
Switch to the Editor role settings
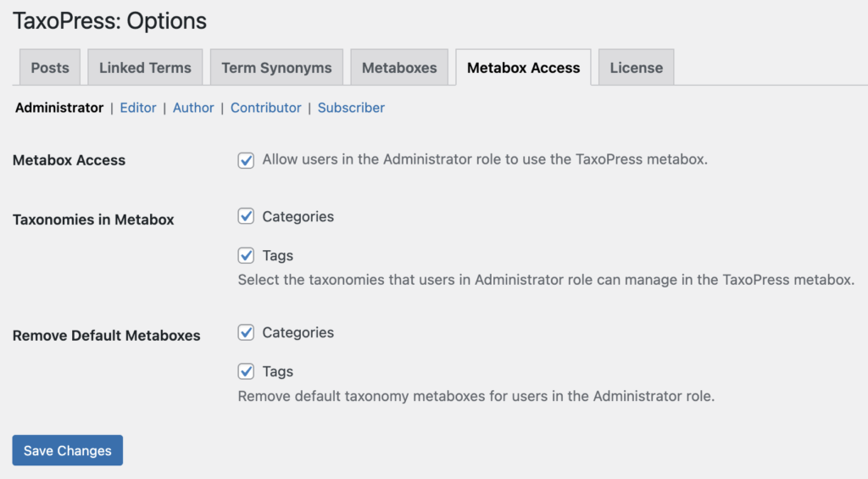tap(138, 108)
